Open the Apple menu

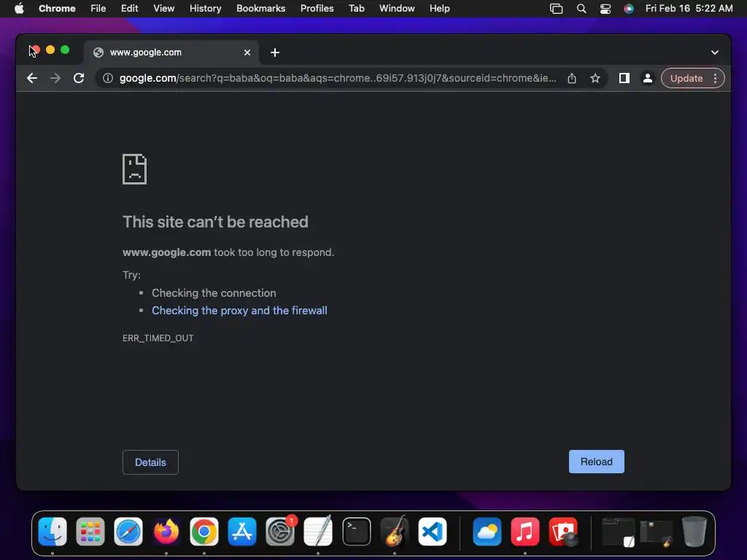tap(19, 9)
